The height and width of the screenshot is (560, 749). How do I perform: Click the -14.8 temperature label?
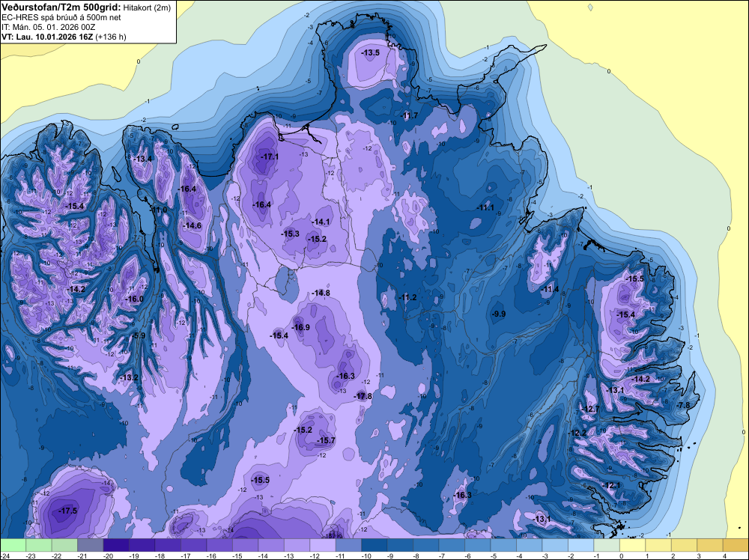tap(321, 293)
